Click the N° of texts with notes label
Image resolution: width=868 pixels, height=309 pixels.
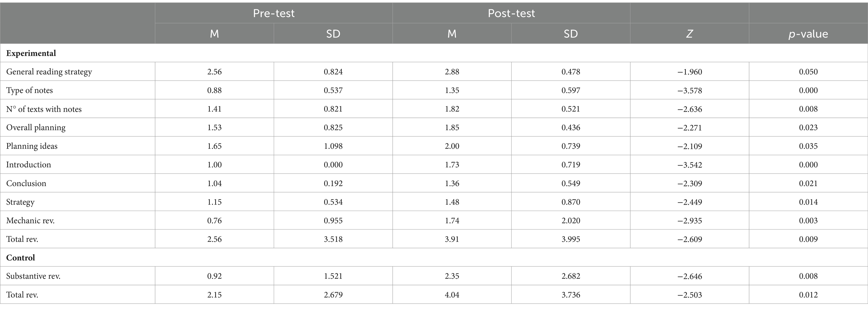(x=44, y=109)
